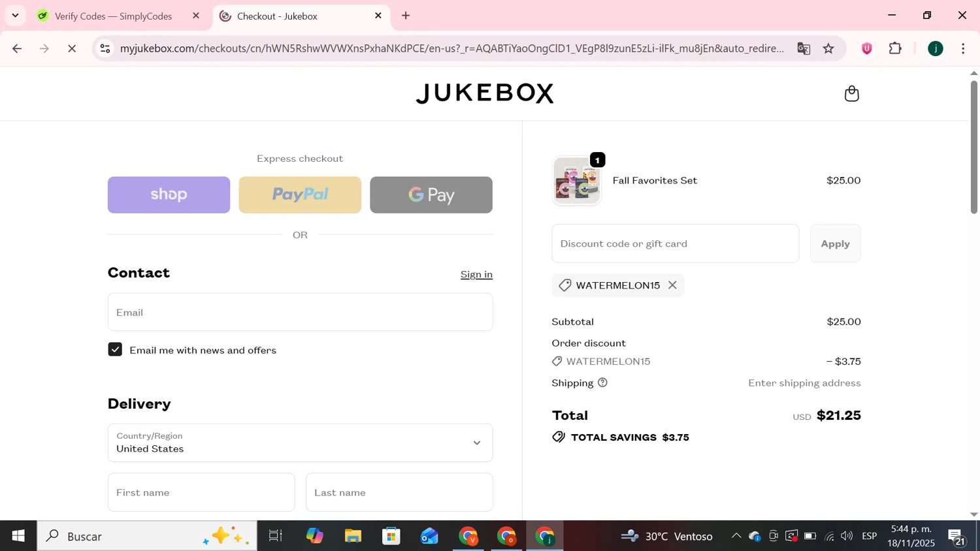Open the tab search dropdown arrow
This screenshot has height=551, width=980.
[x=15, y=15]
